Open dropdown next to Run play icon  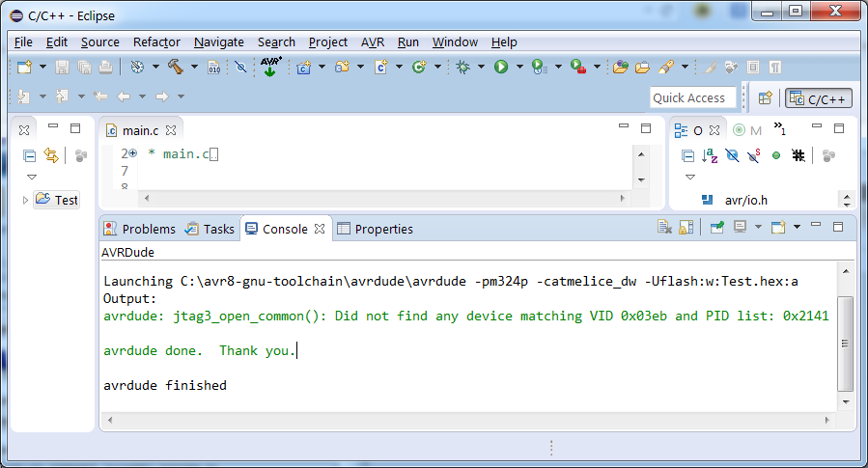point(519,67)
